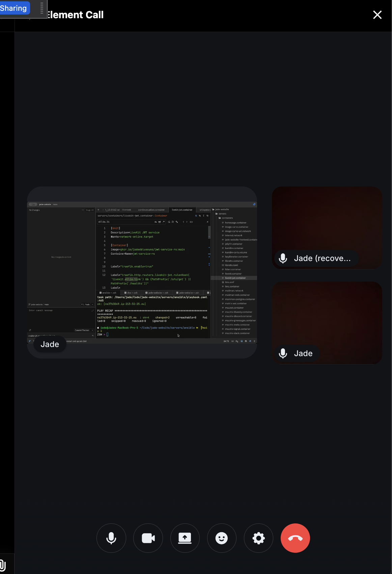This screenshot has height=574, width=392.
Task: Open call settings gear
Action: [x=258, y=538]
